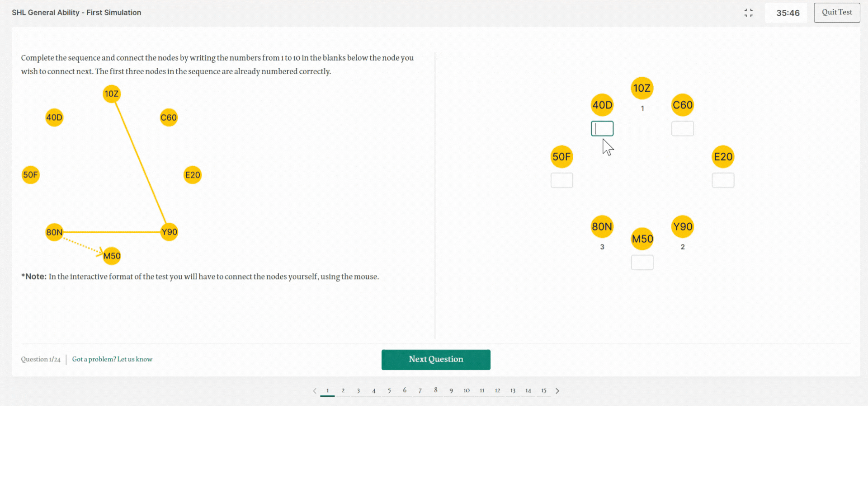Jump to question 4 in pagination

point(374,391)
